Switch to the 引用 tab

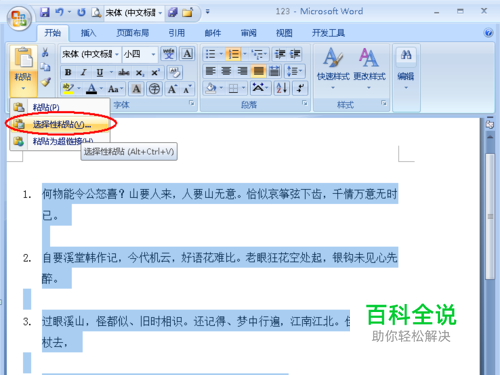177,33
